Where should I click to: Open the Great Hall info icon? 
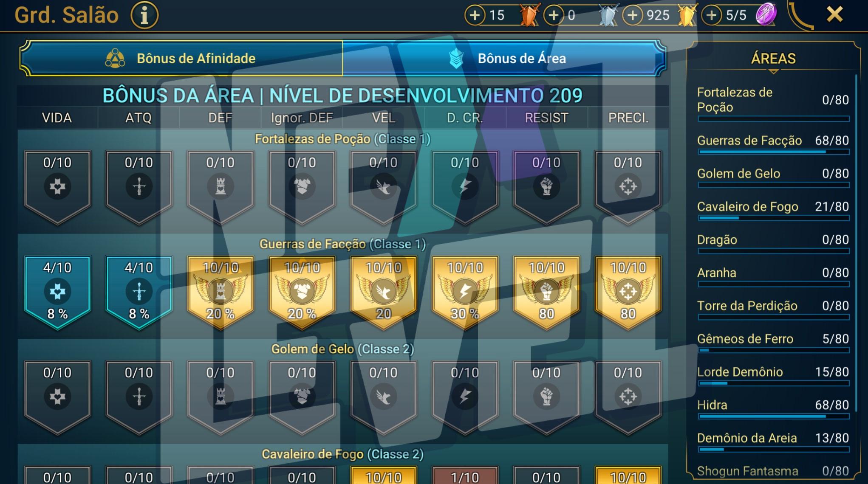pos(144,16)
